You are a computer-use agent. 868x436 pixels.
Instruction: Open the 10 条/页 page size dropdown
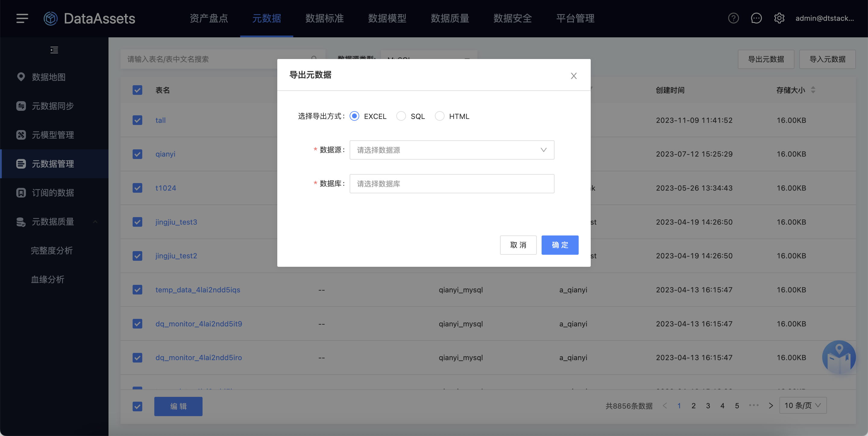click(x=803, y=405)
